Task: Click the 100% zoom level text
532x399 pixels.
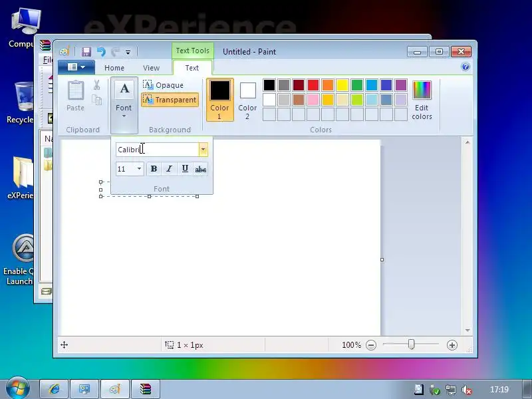Action: [x=352, y=345]
